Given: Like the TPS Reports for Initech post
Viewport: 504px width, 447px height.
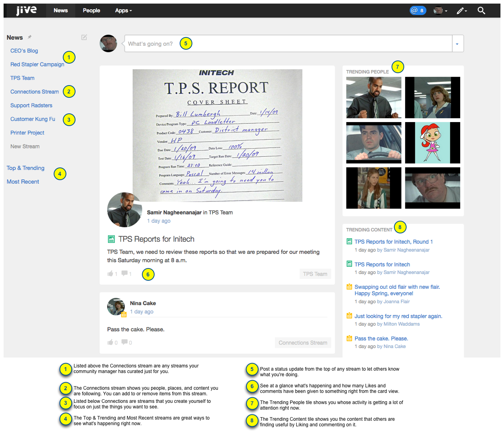Looking at the screenshot, I should coord(110,274).
